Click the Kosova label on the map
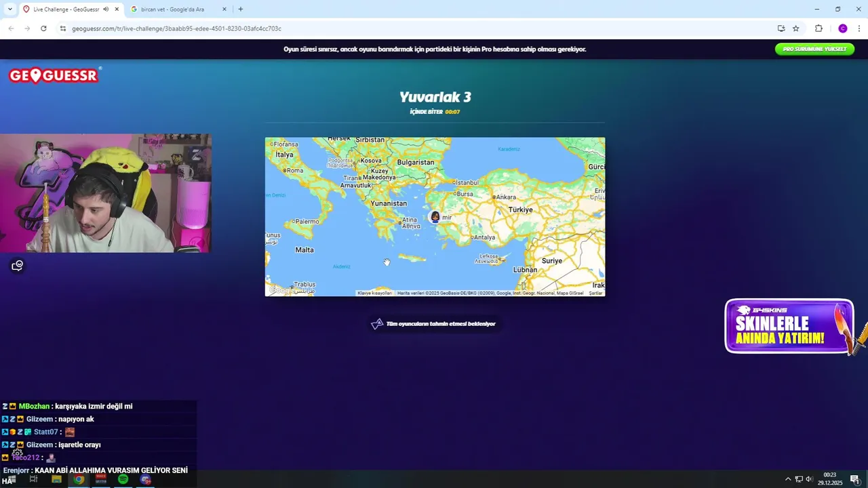868x488 pixels. click(371, 161)
